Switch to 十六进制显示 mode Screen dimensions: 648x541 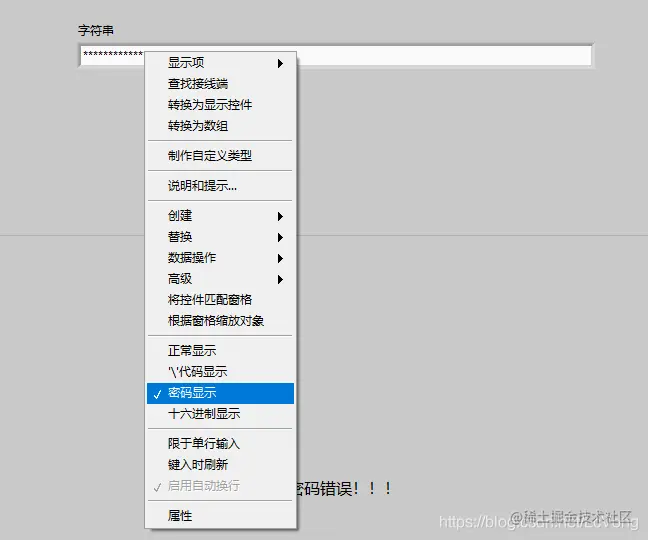[220, 414]
